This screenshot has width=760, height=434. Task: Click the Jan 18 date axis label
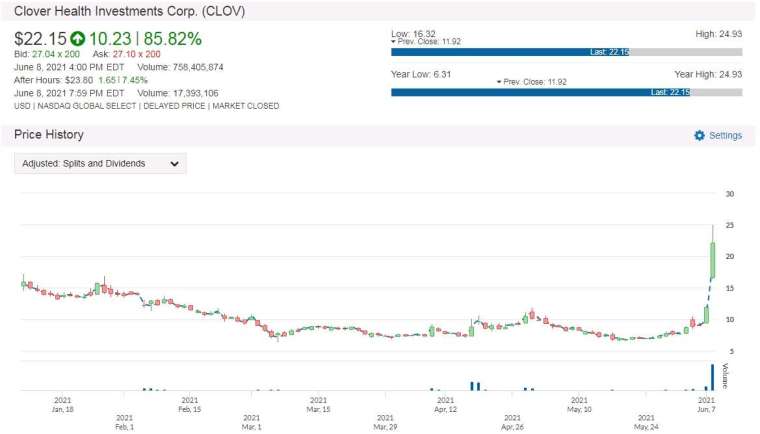pyautogui.click(x=63, y=404)
